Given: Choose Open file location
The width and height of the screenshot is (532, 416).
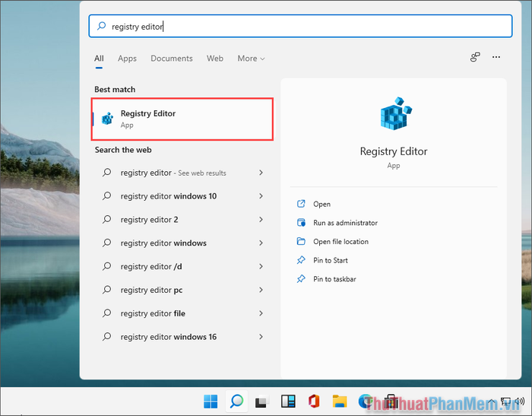Looking at the screenshot, I should (x=340, y=241).
